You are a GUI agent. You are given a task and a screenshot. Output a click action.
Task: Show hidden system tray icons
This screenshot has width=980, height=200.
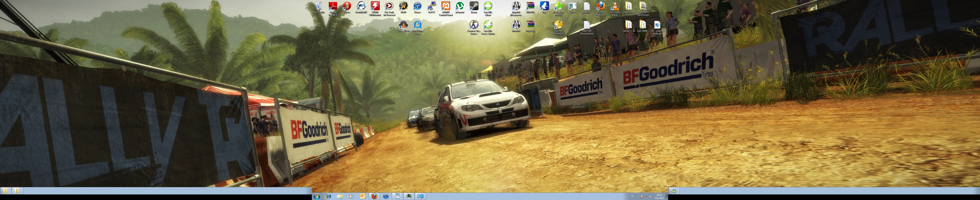point(637,196)
